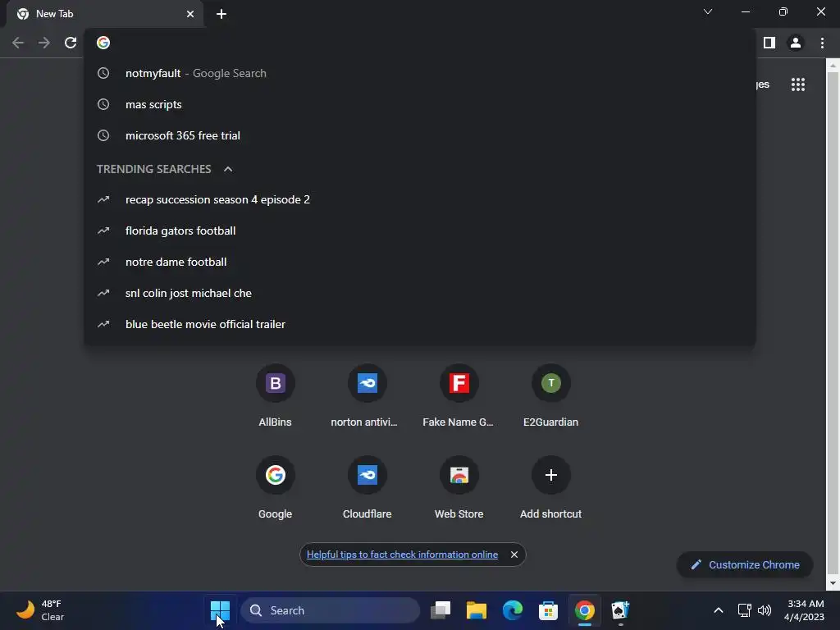
Task: Click the trending arrow icon beside notre dame football
Action: pos(103,262)
